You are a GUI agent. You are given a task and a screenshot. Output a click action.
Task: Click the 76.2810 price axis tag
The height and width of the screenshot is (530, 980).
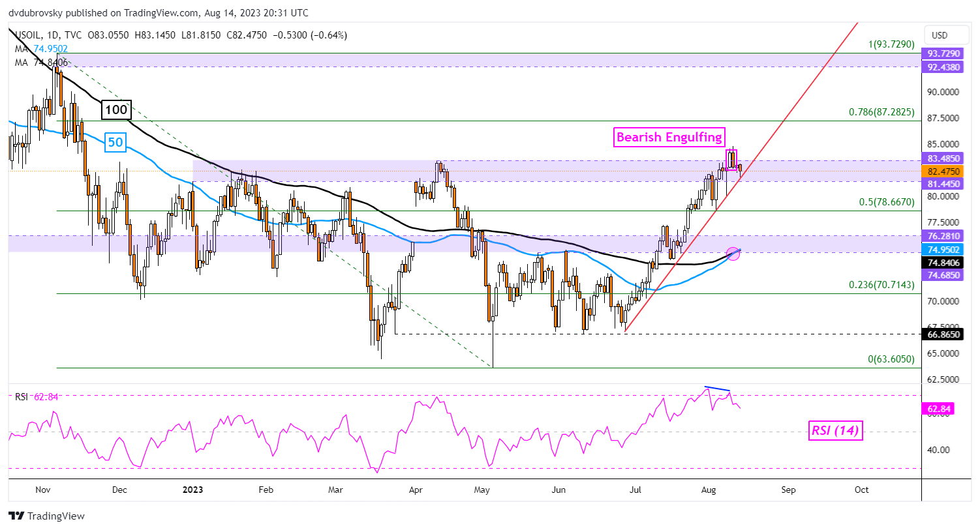tap(943, 236)
